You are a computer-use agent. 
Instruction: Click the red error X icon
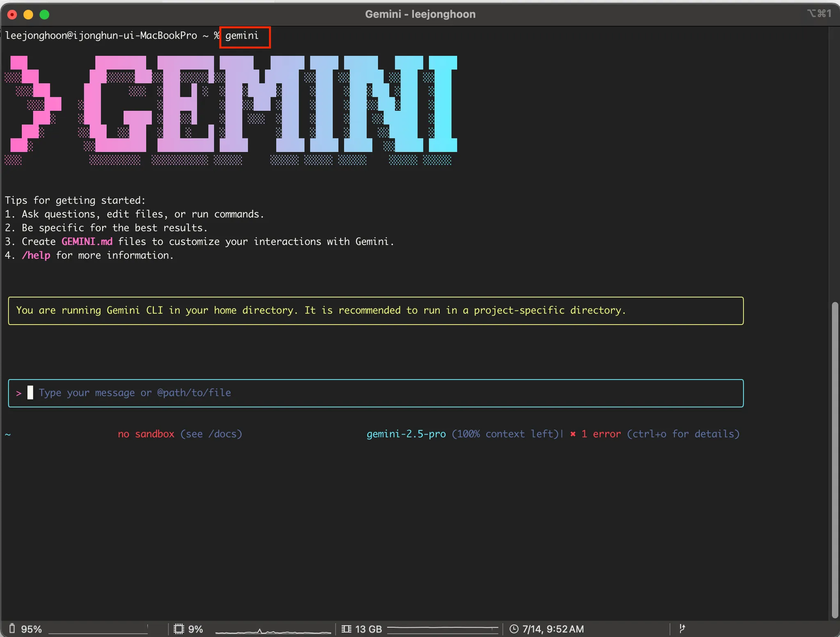coord(573,434)
